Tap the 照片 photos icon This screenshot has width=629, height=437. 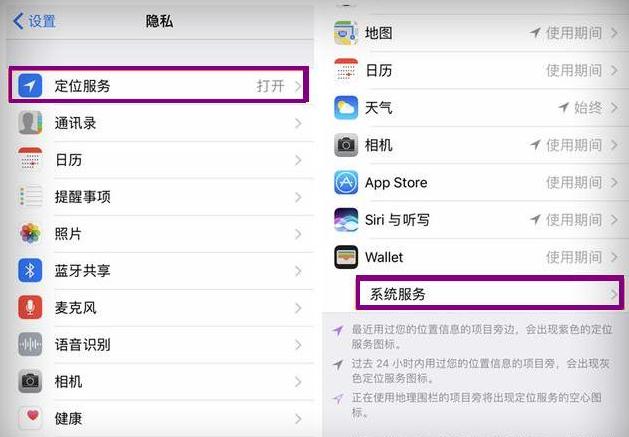point(30,234)
